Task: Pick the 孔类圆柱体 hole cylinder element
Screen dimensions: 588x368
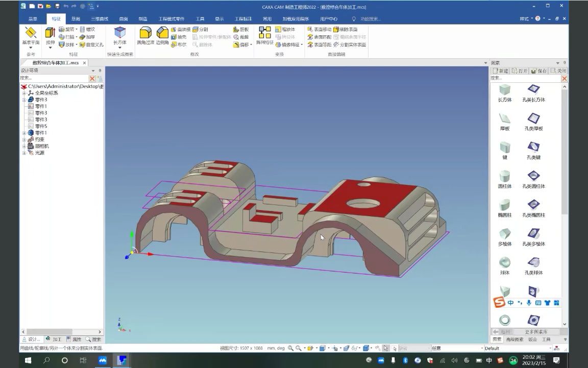Action: click(533, 179)
